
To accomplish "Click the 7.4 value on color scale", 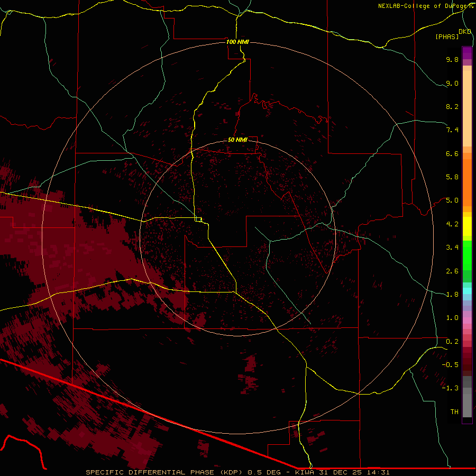I will [x=452, y=130].
